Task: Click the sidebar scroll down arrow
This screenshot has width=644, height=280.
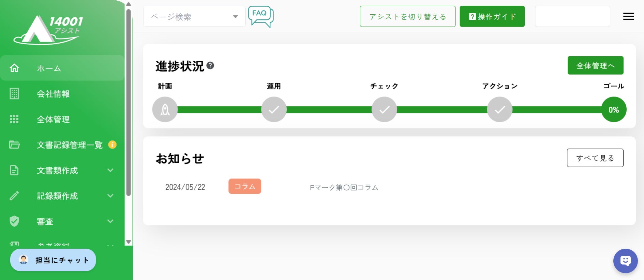Action: 129,242
